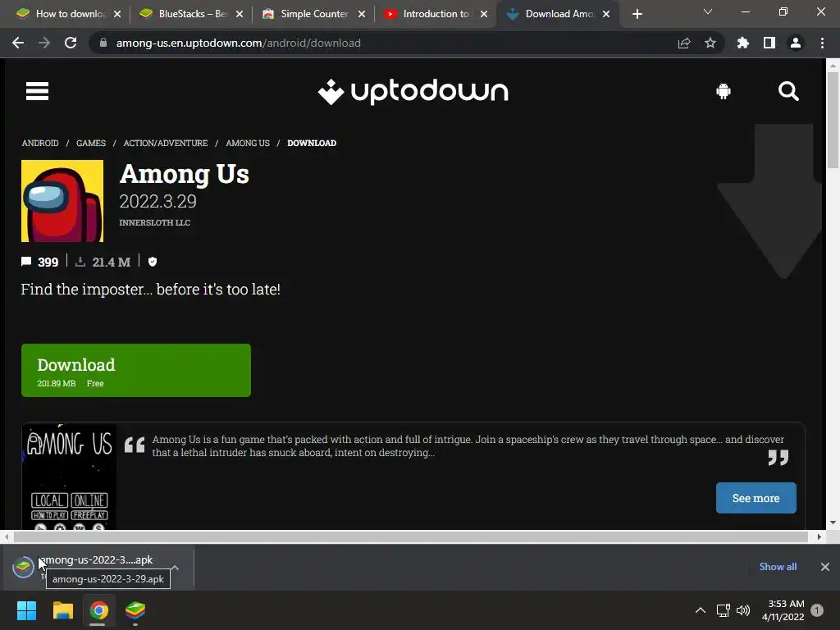Open the tab search chevron
This screenshot has width=840, height=630.
point(708,11)
